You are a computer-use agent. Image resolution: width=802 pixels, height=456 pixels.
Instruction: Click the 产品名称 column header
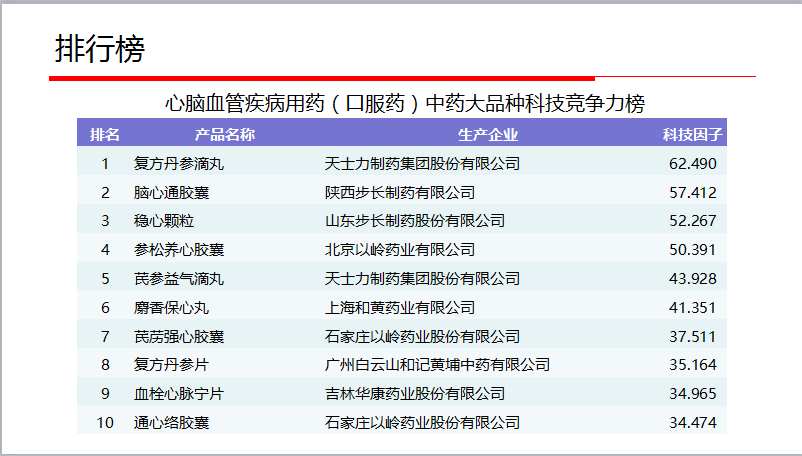pos(225,134)
